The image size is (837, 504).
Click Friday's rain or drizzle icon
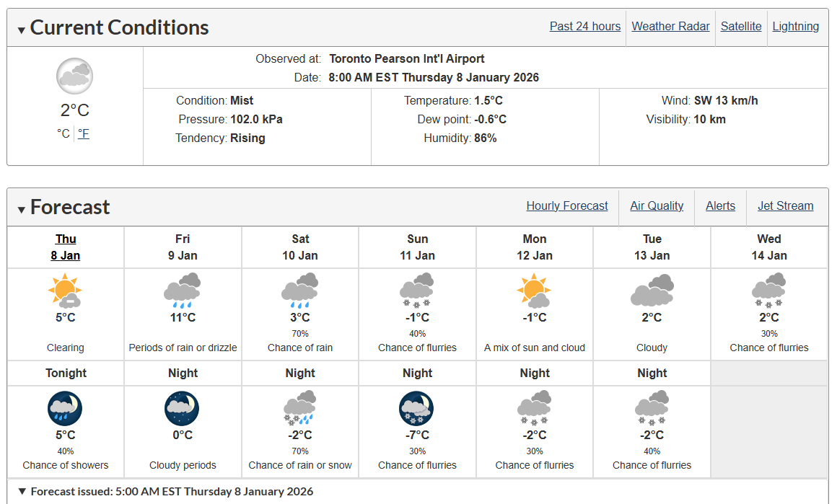tap(183, 291)
